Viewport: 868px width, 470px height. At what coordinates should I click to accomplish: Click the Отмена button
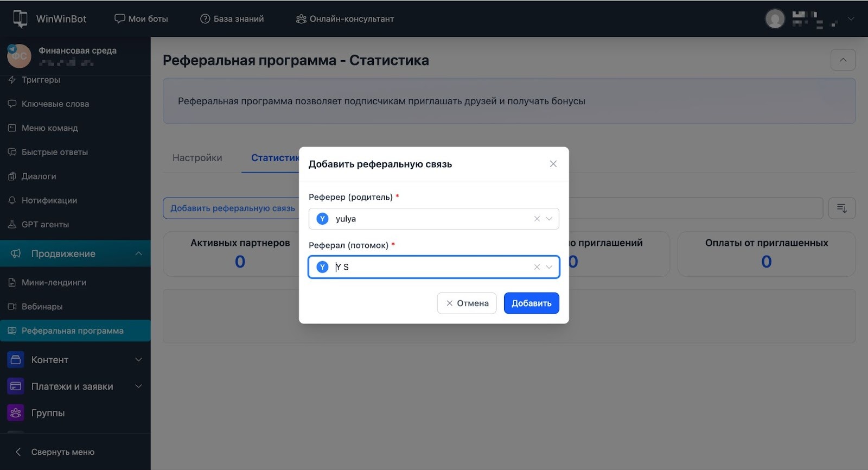point(467,303)
